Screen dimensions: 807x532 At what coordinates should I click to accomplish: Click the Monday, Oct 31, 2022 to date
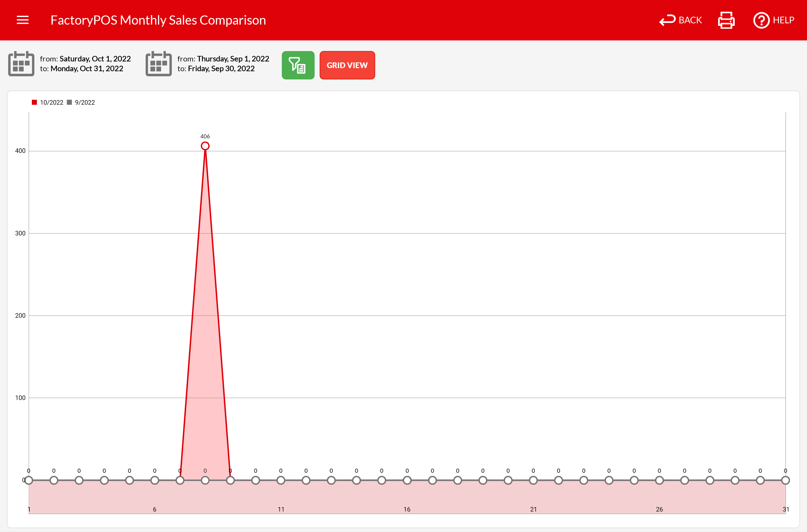point(87,68)
